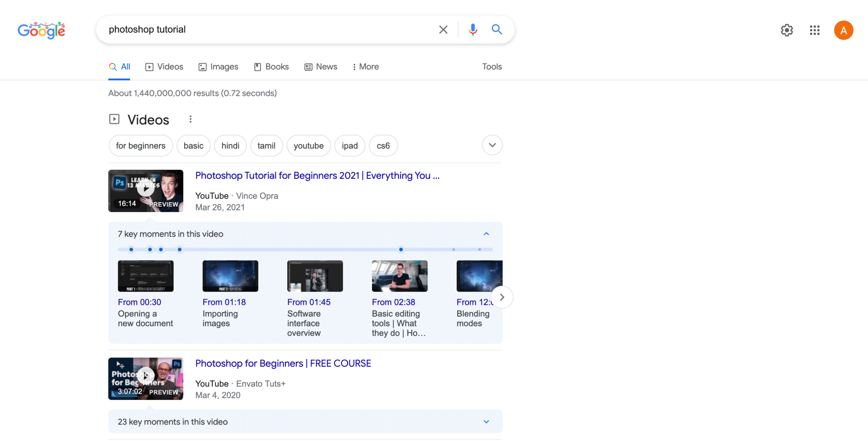Filter by 'tamil' chip
The width and height of the screenshot is (868, 441).
coord(266,146)
